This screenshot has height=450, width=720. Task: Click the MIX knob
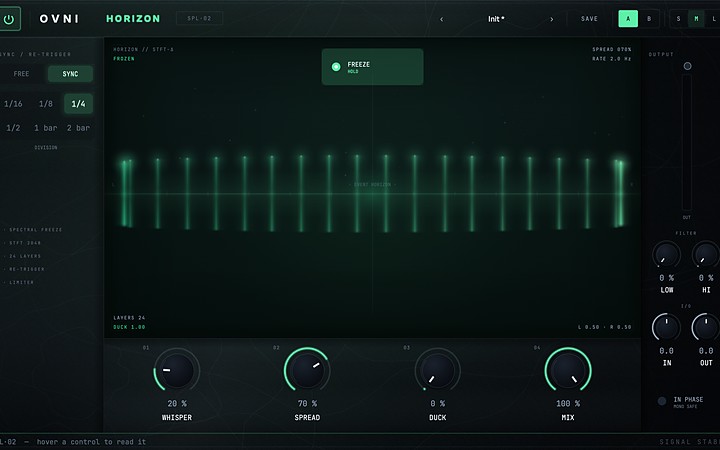coord(568,370)
